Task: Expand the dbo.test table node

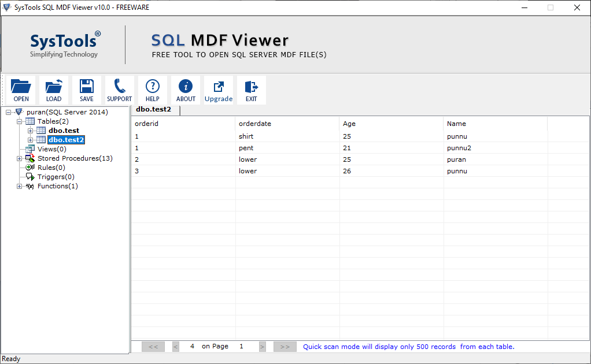Action: [30, 131]
